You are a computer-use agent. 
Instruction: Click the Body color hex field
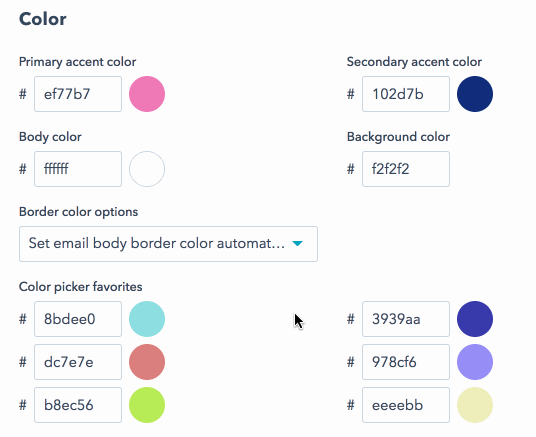point(78,169)
